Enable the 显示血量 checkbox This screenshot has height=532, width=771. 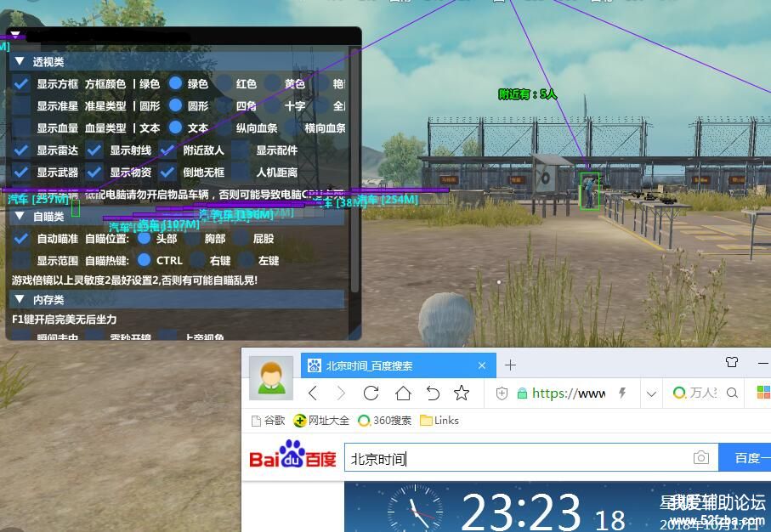tap(21, 127)
